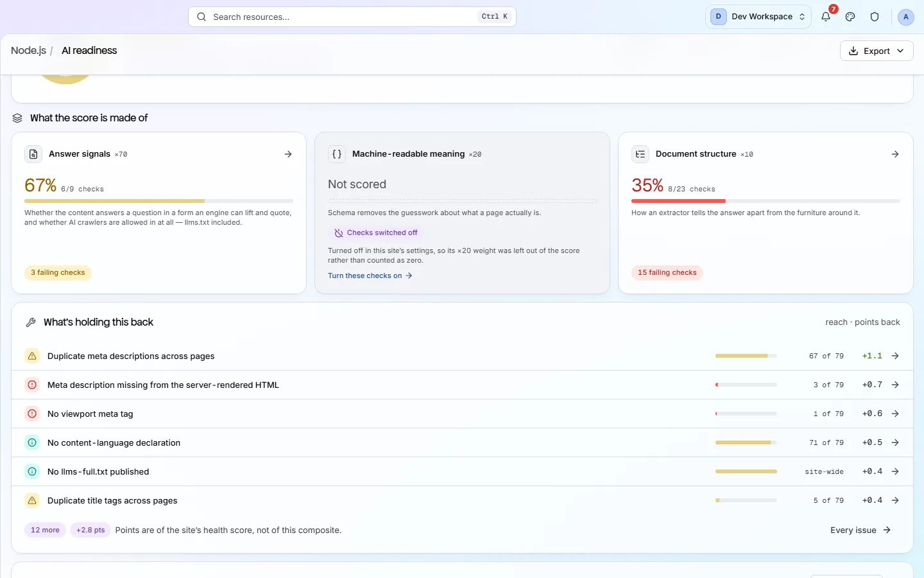
Task: Open Answer signals card arrow
Action: tap(288, 154)
